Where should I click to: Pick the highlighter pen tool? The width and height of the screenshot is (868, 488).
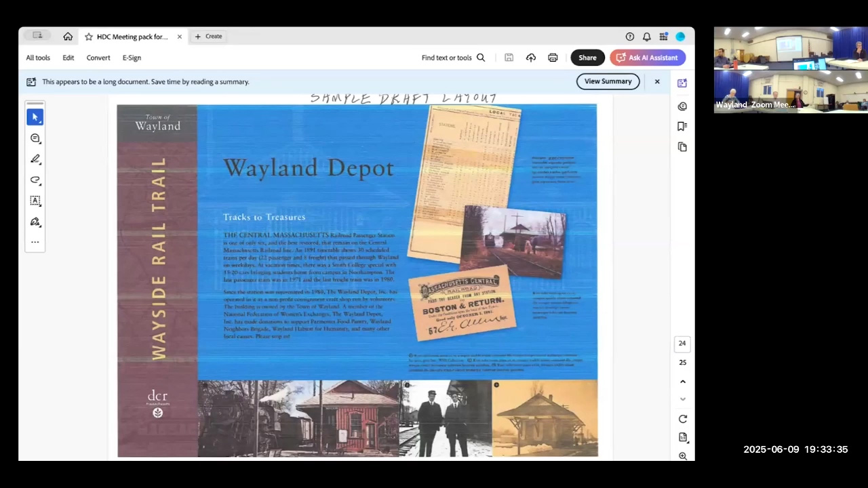pos(35,159)
